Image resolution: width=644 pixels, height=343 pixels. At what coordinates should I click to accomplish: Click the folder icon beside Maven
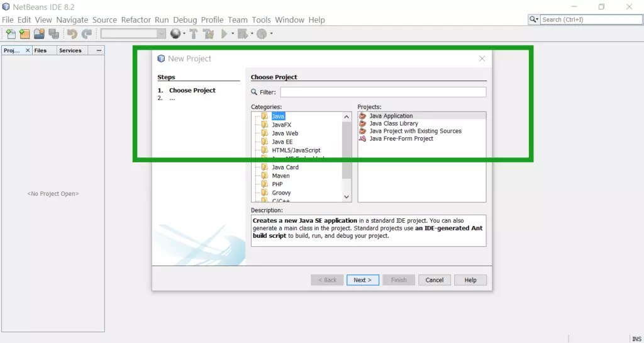(265, 176)
